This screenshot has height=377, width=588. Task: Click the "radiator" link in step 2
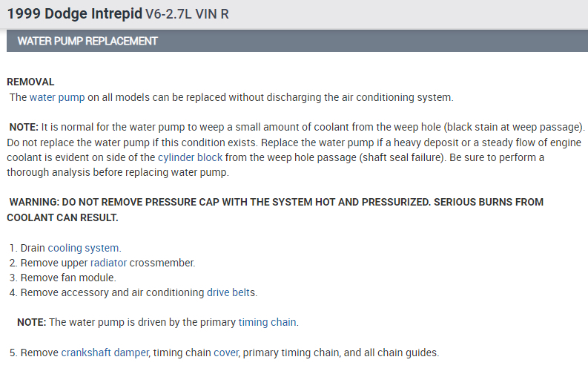pyautogui.click(x=108, y=263)
